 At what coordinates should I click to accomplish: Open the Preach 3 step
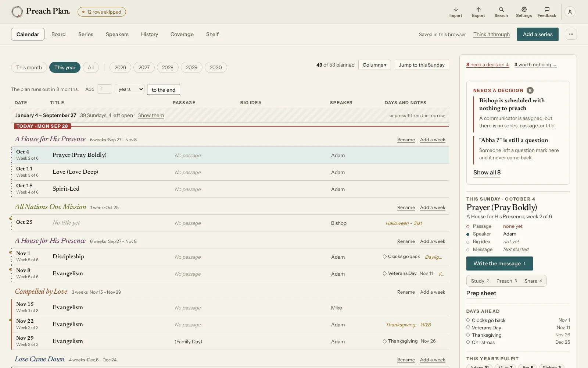tap(506, 281)
